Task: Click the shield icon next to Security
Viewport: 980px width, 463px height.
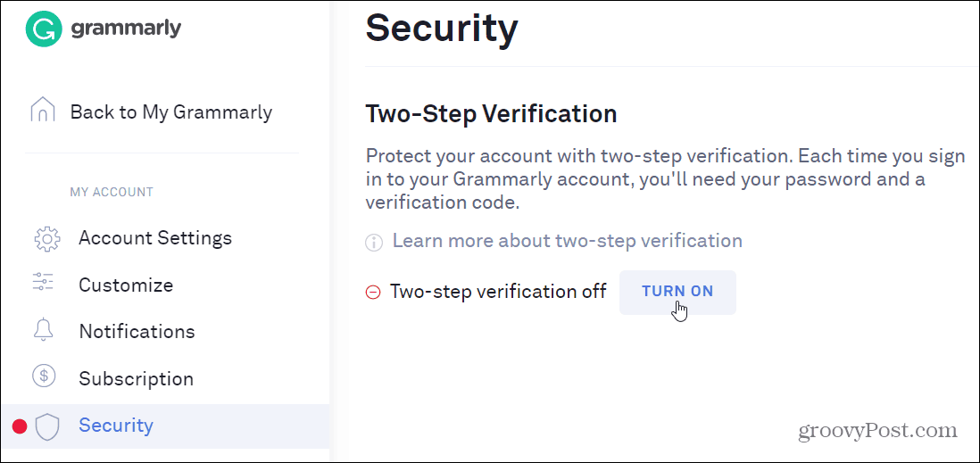Action: coord(47,426)
